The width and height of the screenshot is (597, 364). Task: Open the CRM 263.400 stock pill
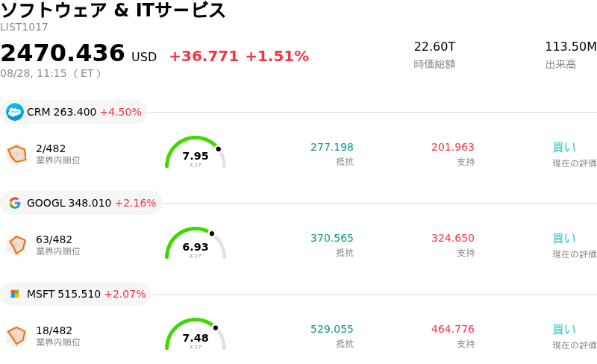tap(74, 112)
